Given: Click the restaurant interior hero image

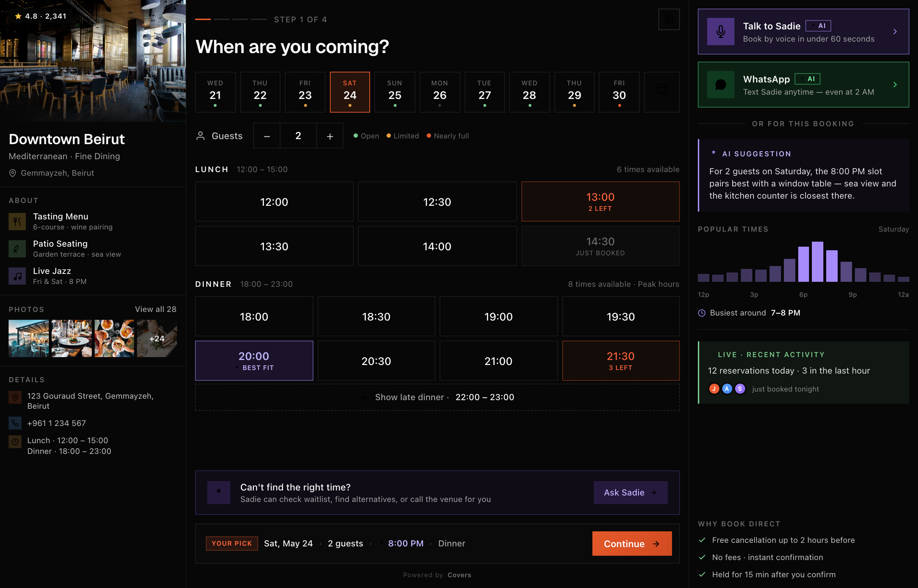Looking at the screenshot, I should tap(93, 61).
